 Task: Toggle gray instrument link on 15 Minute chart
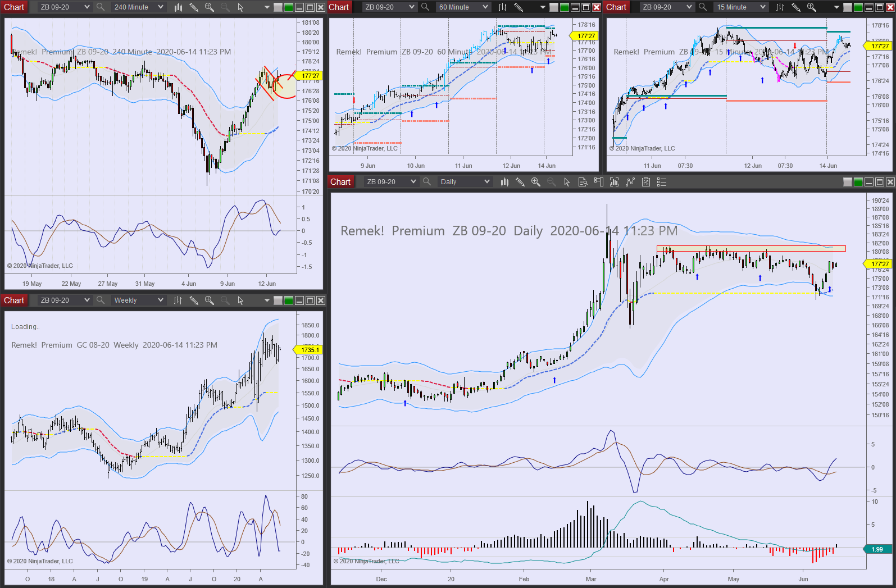click(848, 7)
